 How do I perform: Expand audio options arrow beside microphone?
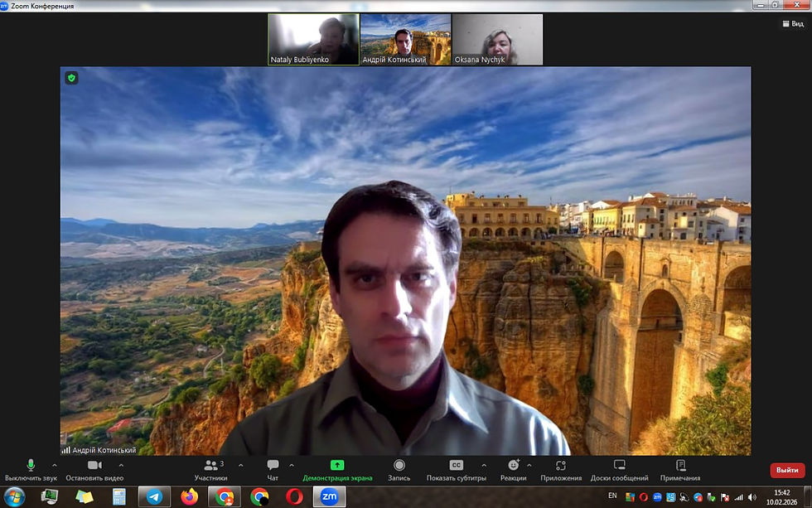point(55,465)
